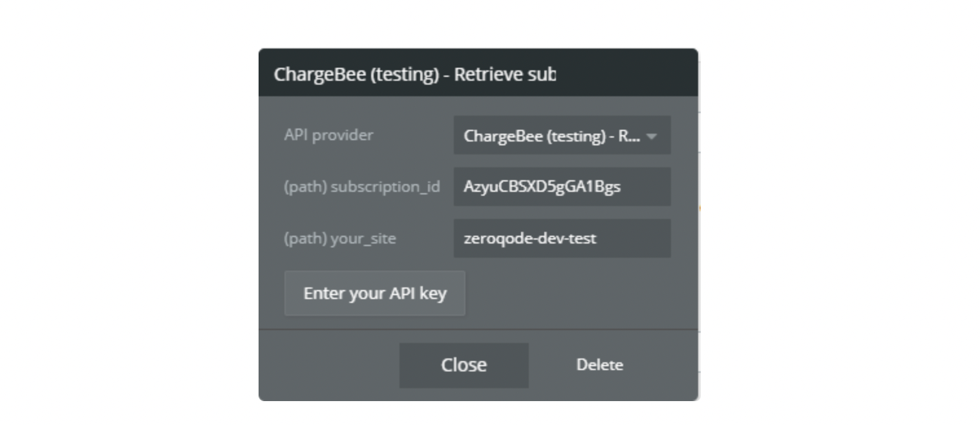Dismiss the dialog with the Close button
The image size is (980, 425).
pyautogui.click(x=464, y=365)
